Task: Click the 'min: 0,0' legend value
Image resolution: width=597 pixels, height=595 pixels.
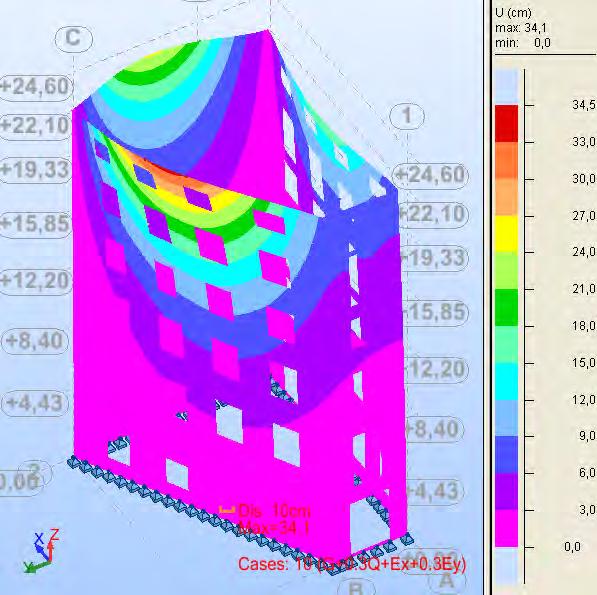Action: [523, 43]
